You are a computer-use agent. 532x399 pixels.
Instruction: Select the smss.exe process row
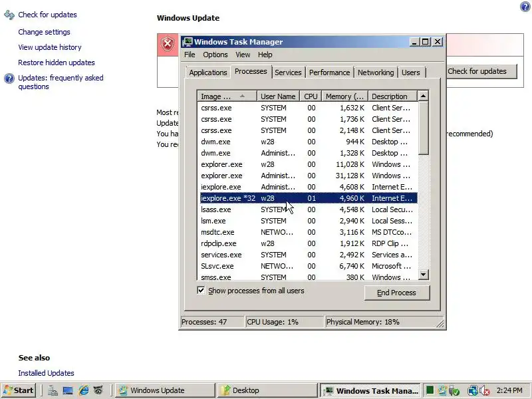309,277
